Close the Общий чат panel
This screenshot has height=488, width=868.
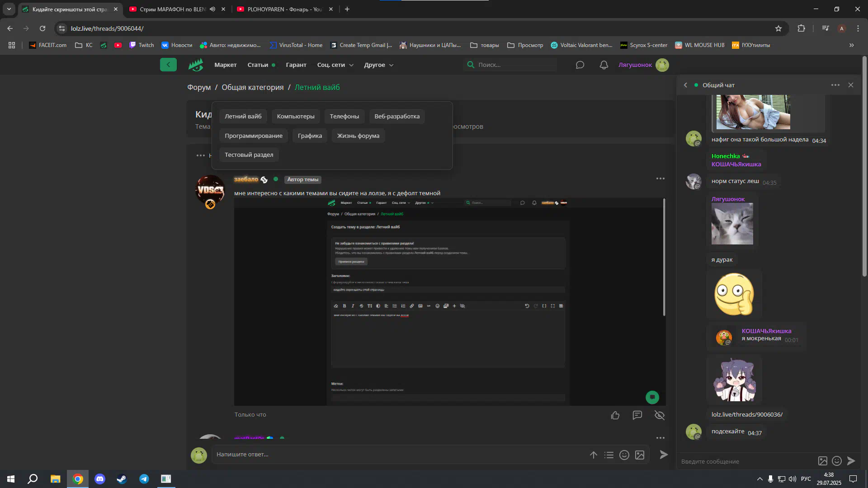851,85
